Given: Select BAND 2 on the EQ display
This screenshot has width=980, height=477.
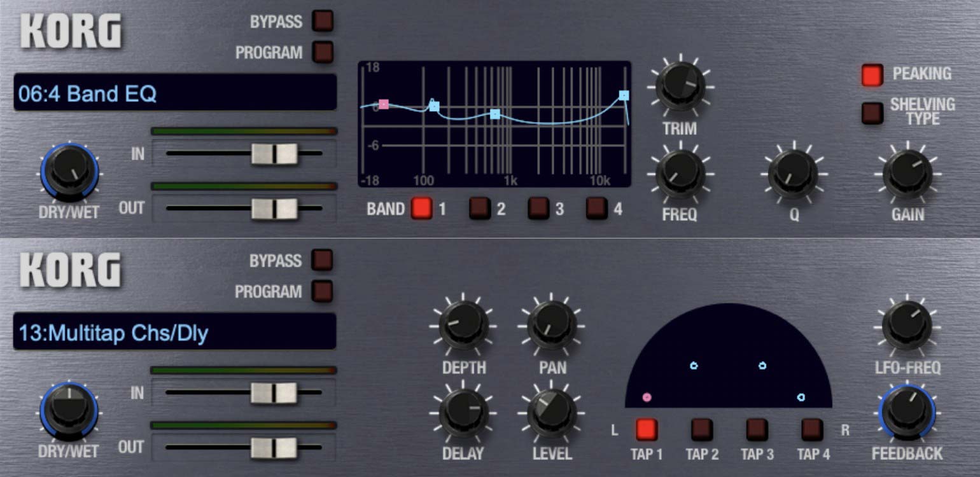Looking at the screenshot, I should [478, 208].
